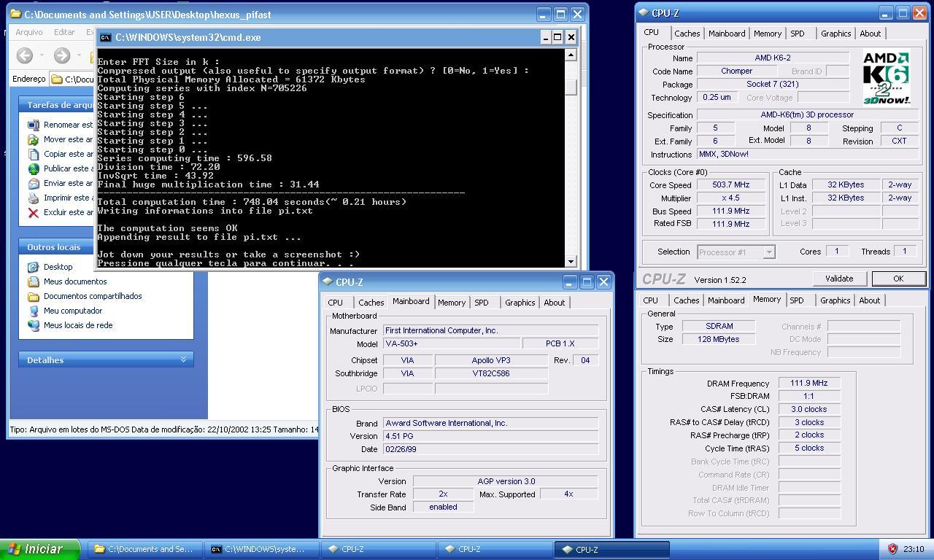The image size is (934, 560).
Task: Click the Meu computador icon
Action: pos(33,311)
